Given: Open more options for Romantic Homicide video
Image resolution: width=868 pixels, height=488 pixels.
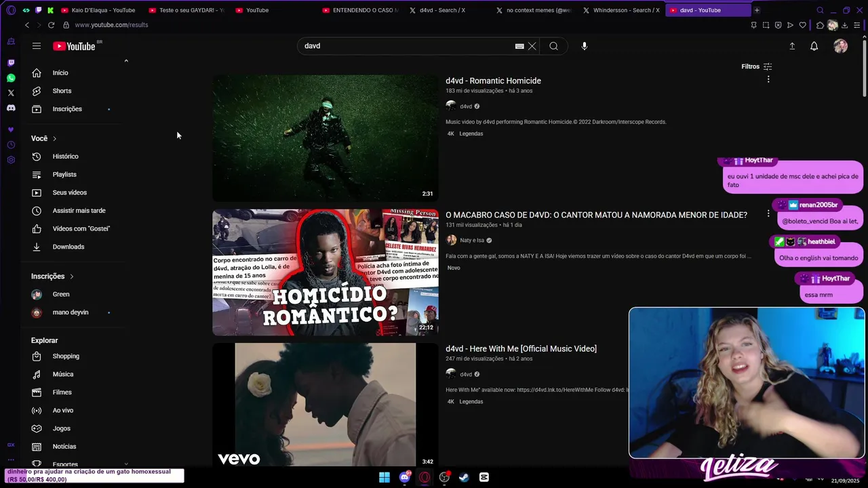Looking at the screenshot, I should [768, 80].
